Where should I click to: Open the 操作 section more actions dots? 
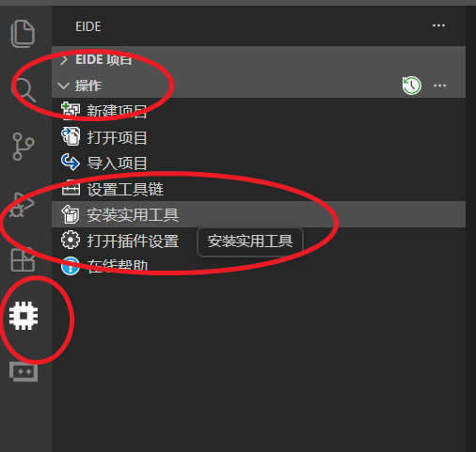click(x=439, y=86)
